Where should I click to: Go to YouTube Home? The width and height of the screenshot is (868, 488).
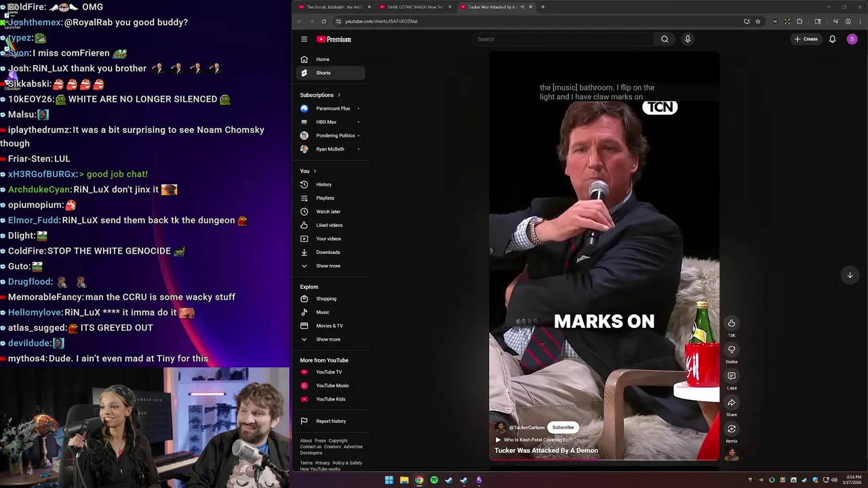332,59
